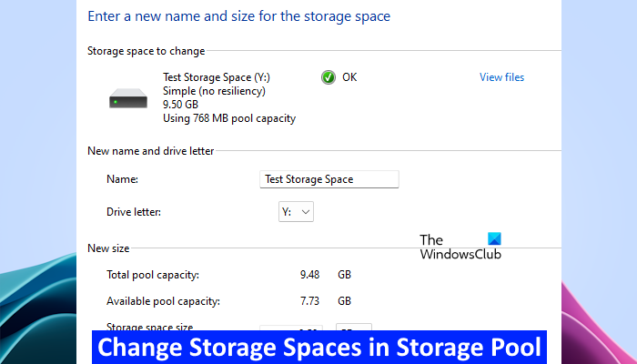
Task: Click the storage drive icon
Action: tap(128, 97)
